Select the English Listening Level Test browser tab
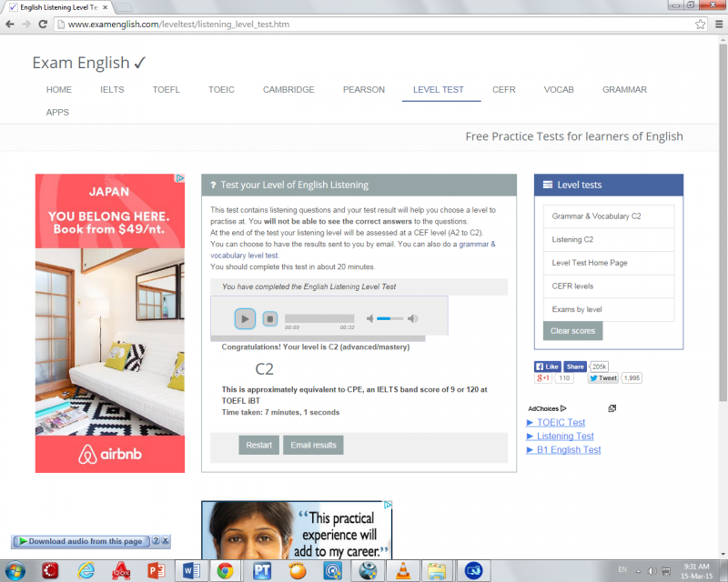The height and width of the screenshot is (582, 728). (x=58, y=7)
